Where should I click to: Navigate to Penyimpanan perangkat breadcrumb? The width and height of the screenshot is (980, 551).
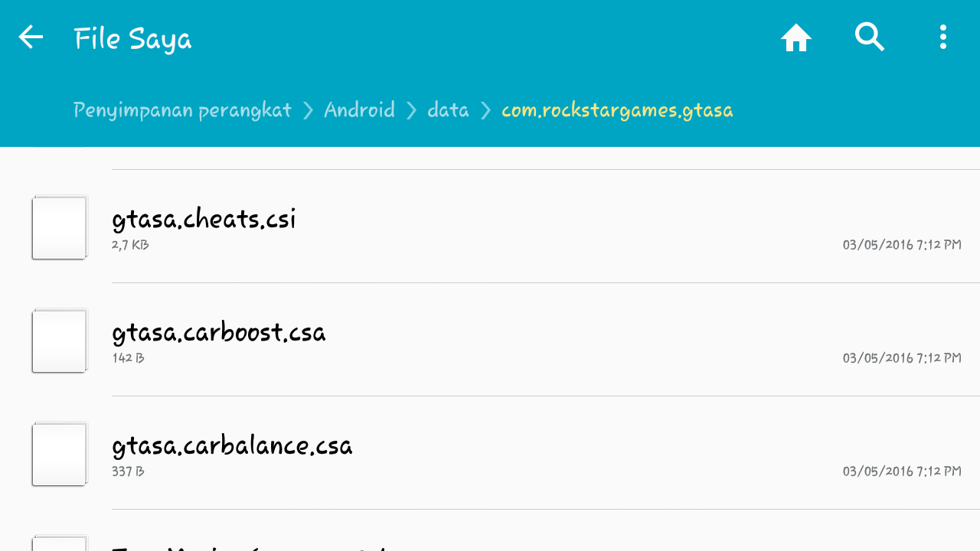coord(182,110)
